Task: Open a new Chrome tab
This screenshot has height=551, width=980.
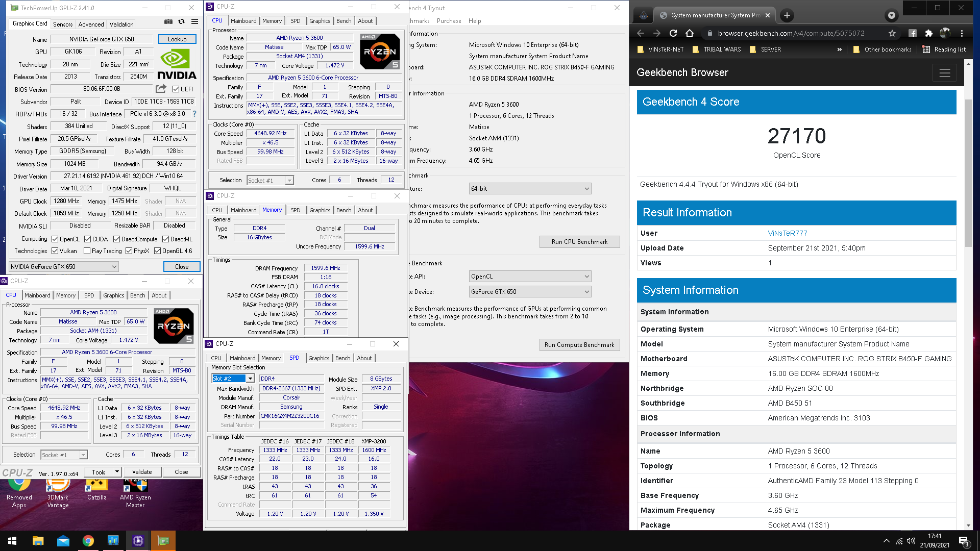Action: 787,15
